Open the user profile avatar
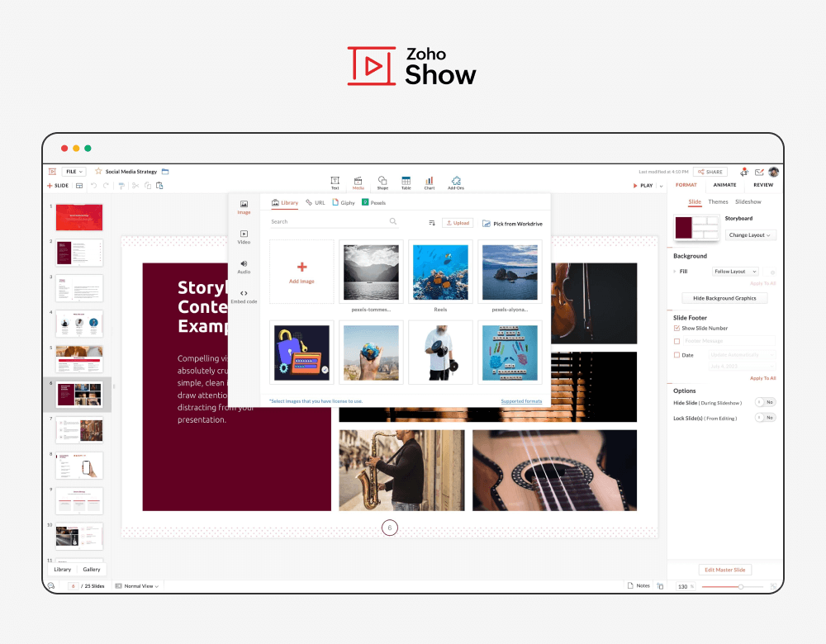This screenshot has height=644, width=826. click(x=774, y=172)
